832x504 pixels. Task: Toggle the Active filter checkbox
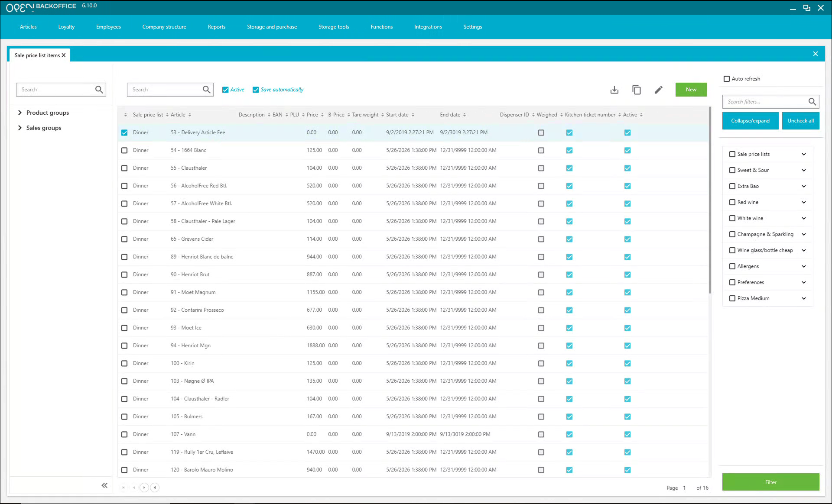coord(225,90)
